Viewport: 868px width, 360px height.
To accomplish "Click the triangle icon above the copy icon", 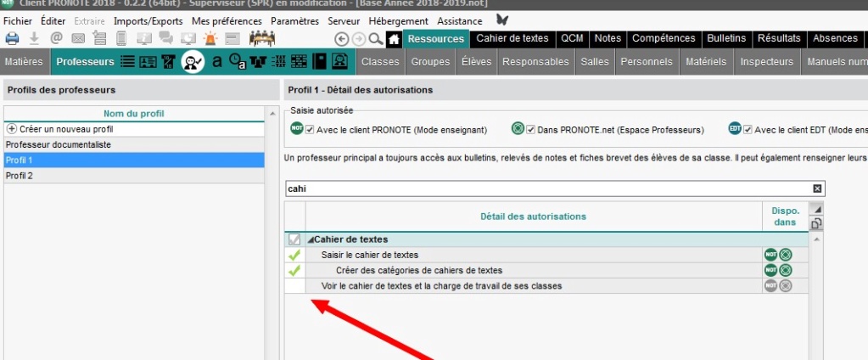I will (816, 208).
